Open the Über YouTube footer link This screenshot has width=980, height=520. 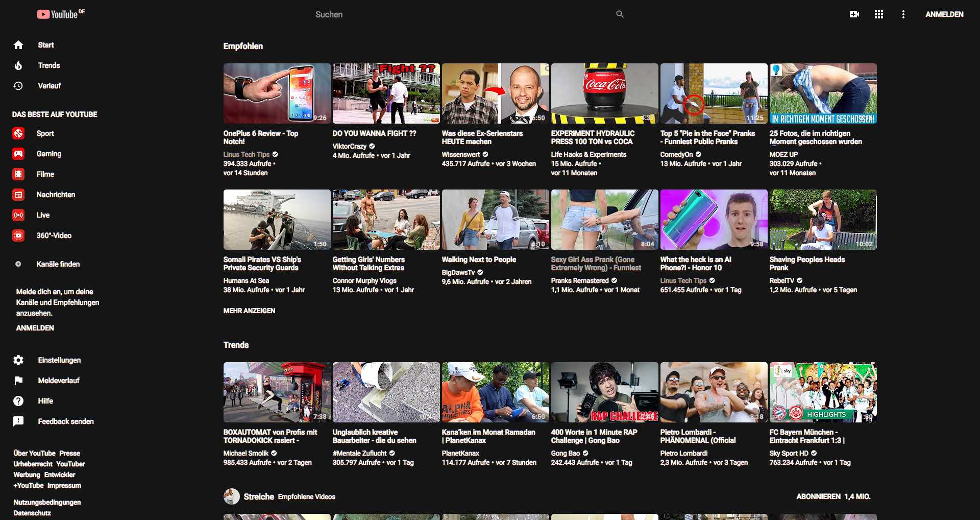coord(34,453)
